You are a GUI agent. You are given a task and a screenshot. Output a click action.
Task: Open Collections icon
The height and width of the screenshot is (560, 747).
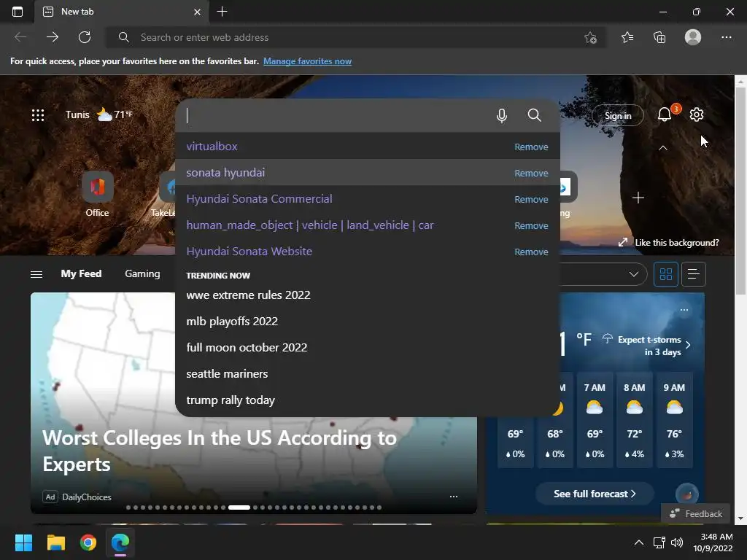pos(659,37)
